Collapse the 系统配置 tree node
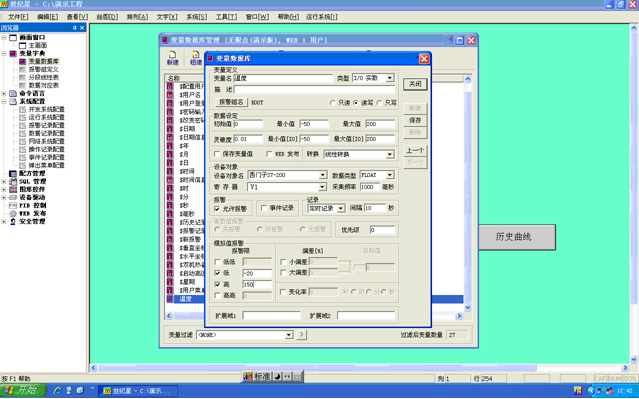This screenshot has width=639, height=399. coord(4,101)
